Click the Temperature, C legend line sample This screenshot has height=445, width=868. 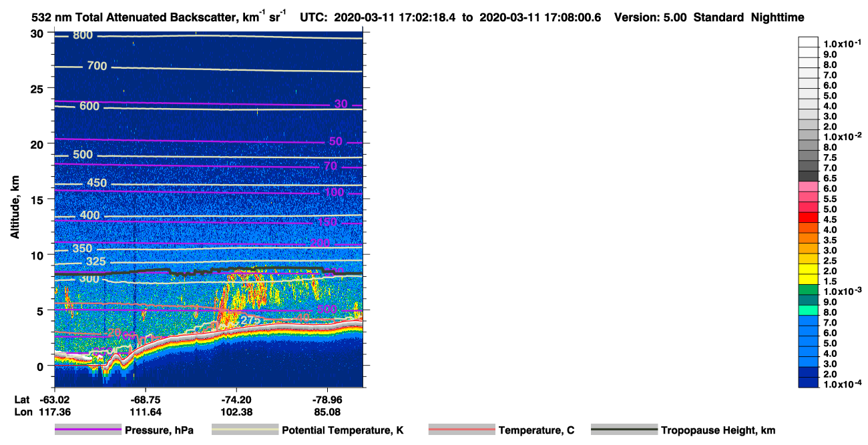(462, 430)
